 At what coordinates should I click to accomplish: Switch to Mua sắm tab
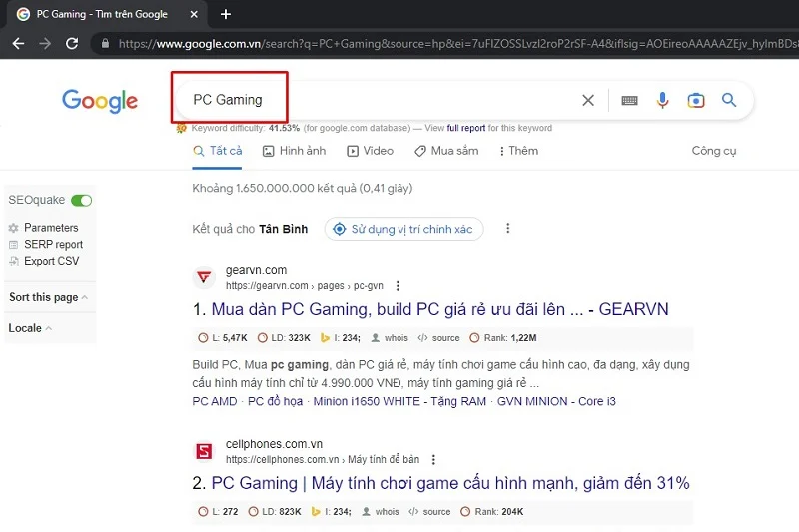click(x=446, y=151)
